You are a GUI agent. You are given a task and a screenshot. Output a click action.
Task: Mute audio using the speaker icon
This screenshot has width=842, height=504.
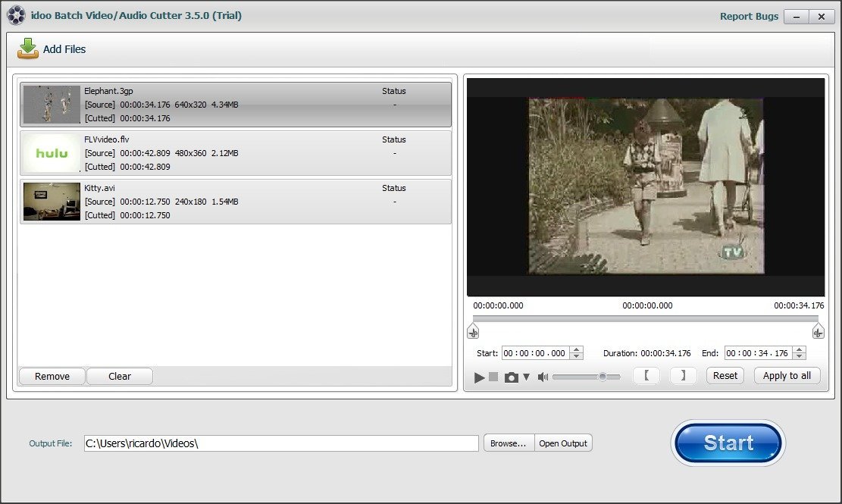coord(543,376)
